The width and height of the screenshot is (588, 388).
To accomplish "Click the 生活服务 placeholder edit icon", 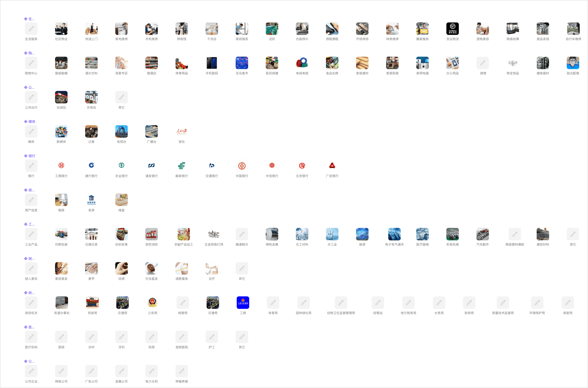I will point(31,29).
